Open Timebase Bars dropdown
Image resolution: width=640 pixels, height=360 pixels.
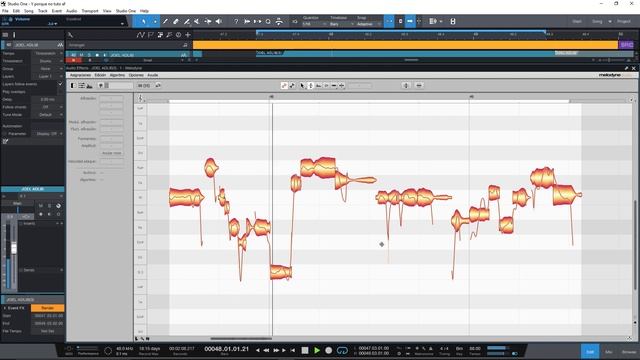tap(342, 24)
